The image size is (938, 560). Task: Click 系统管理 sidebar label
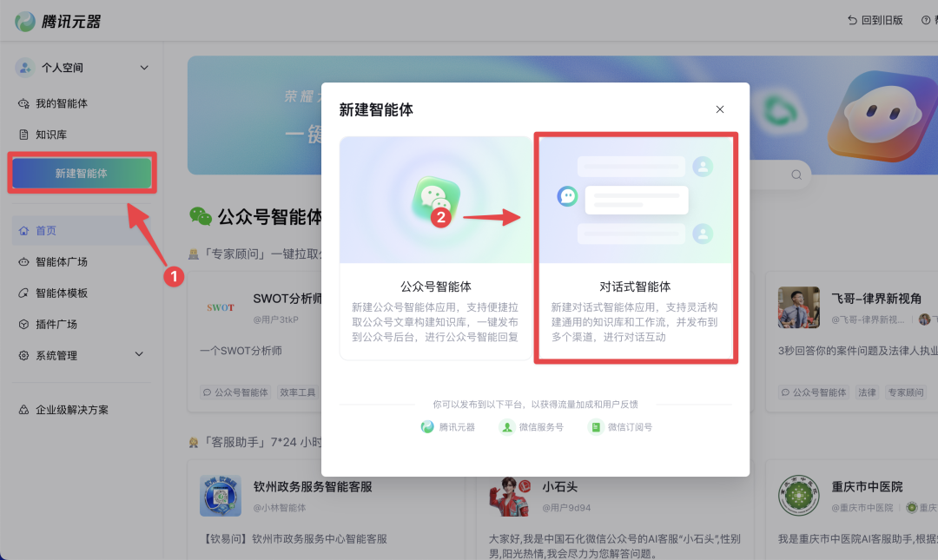(x=56, y=355)
